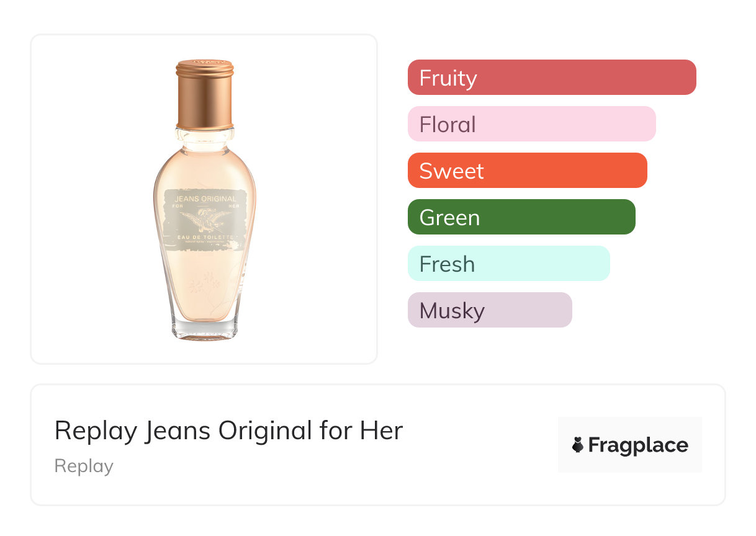Click the Fragplace perfume bottle icon
Image resolution: width=756 pixels, height=536 pixels.
tap(578, 445)
